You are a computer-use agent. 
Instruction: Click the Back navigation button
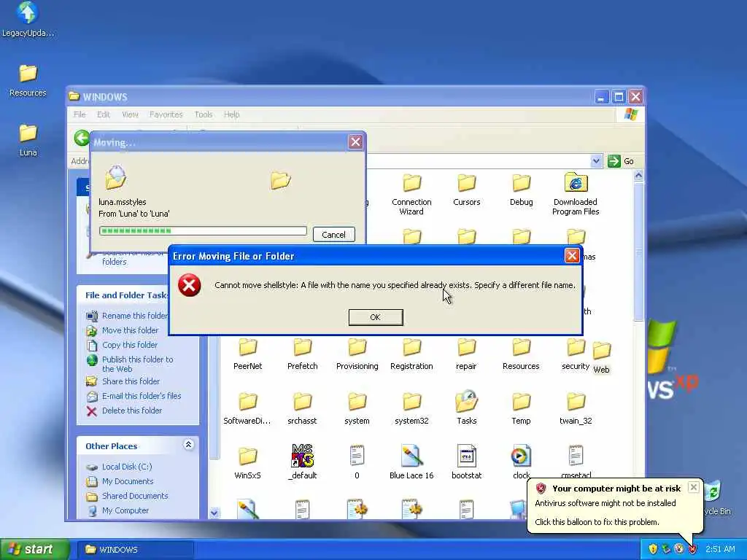[x=82, y=139]
